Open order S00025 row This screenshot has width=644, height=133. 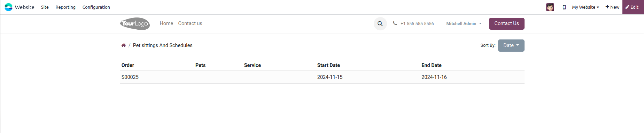(x=322, y=77)
